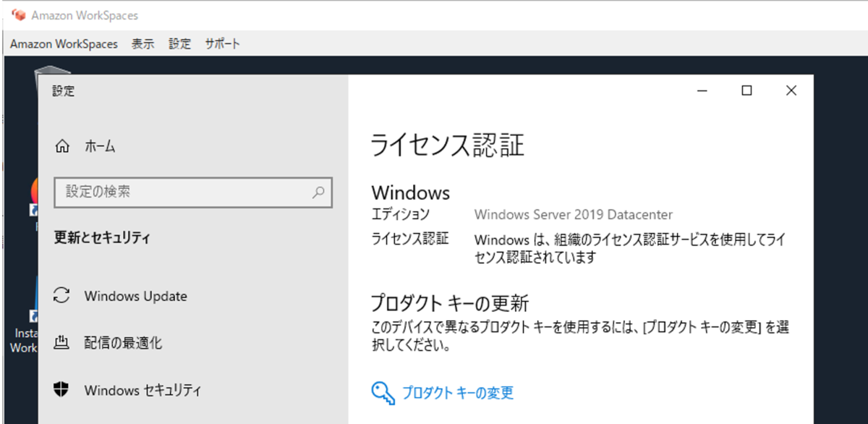Open the サポート menu
The width and height of the screenshot is (868, 424).
coord(222,44)
